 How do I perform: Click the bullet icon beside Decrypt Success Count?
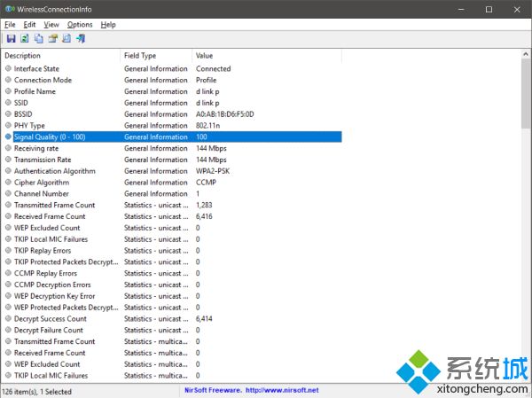[x=9, y=318]
